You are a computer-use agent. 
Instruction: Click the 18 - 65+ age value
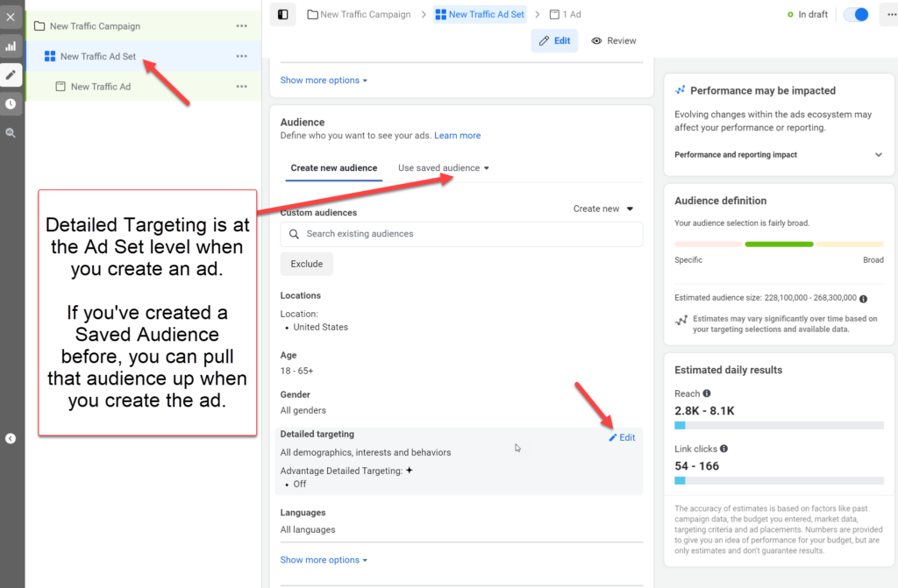point(296,371)
